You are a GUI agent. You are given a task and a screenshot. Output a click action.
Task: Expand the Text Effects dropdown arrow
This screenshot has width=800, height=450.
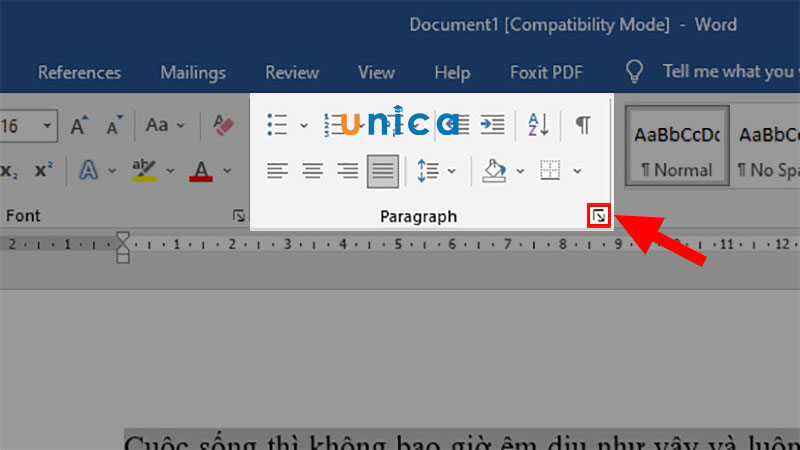(112, 171)
